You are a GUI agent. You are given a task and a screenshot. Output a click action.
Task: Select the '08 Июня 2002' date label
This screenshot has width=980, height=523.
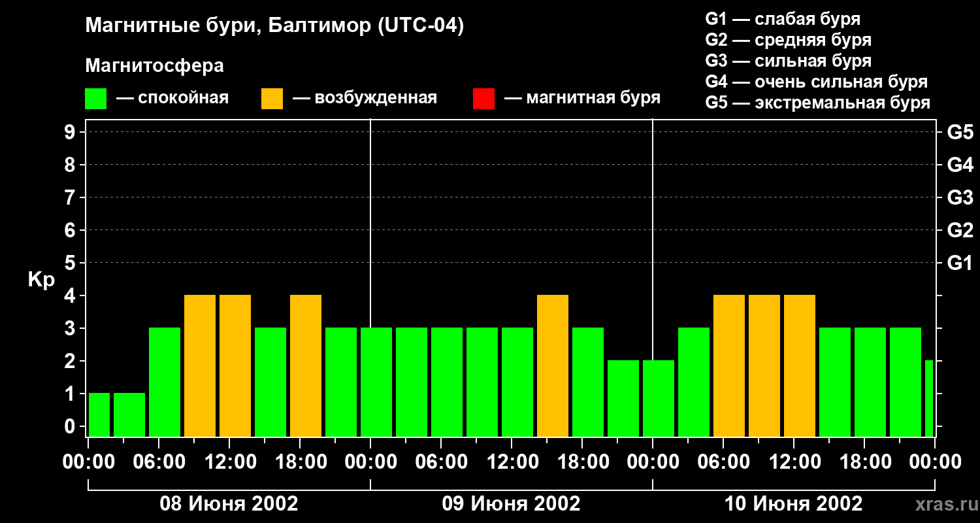[229, 504]
